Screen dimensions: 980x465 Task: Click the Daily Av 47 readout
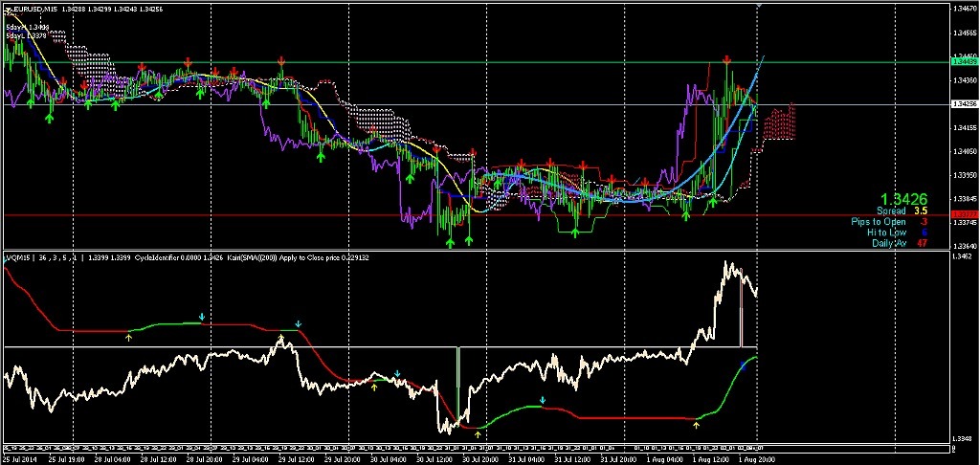point(901,243)
